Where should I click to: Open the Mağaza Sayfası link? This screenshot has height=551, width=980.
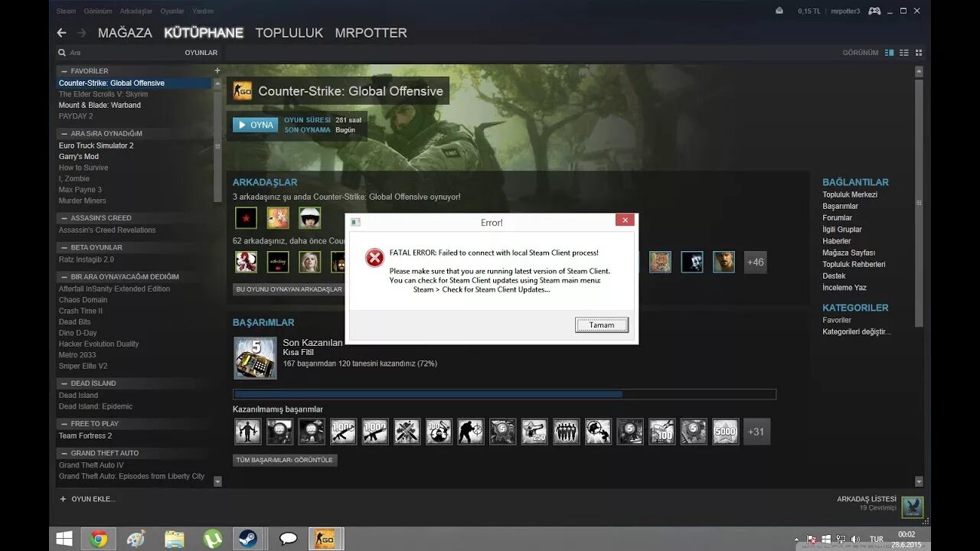[848, 253]
